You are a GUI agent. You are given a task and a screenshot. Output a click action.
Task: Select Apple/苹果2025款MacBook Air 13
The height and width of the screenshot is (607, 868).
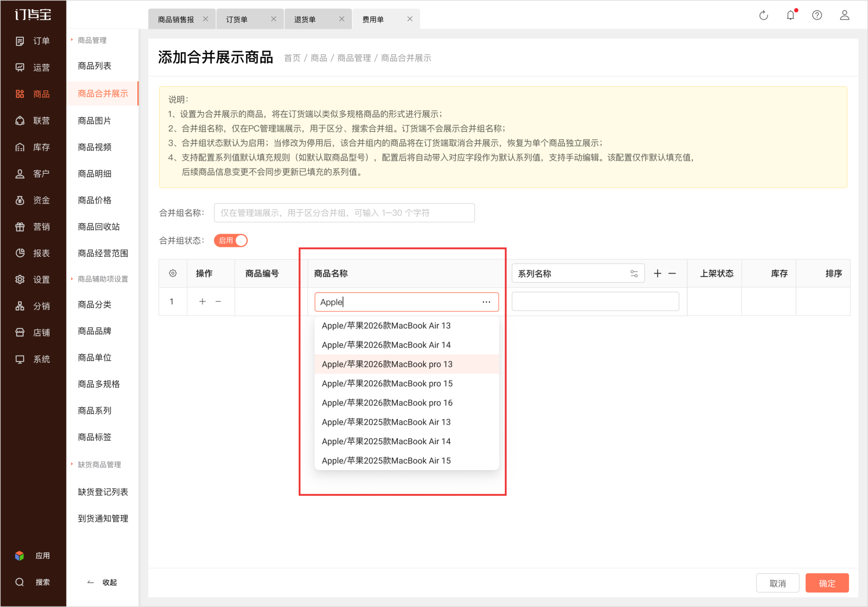coord(407,422)
